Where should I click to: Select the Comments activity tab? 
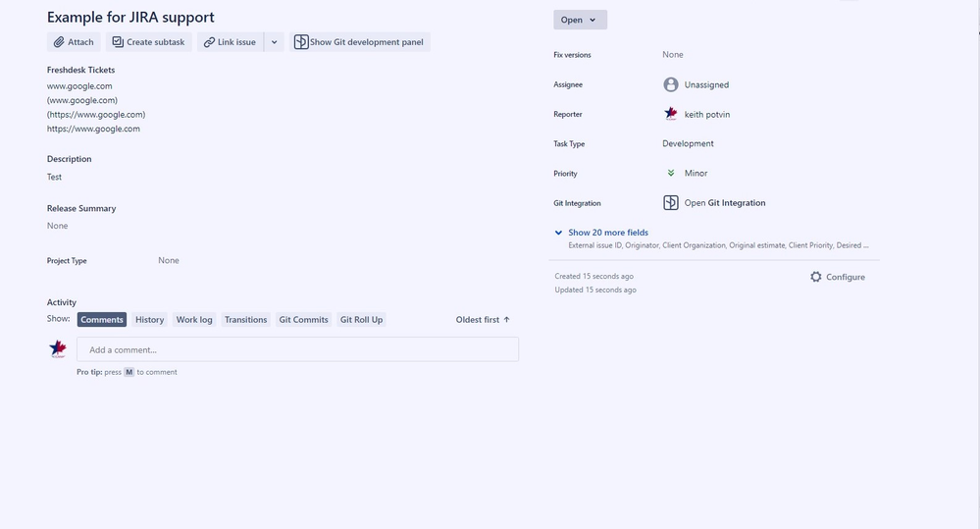tap(102, 320)
